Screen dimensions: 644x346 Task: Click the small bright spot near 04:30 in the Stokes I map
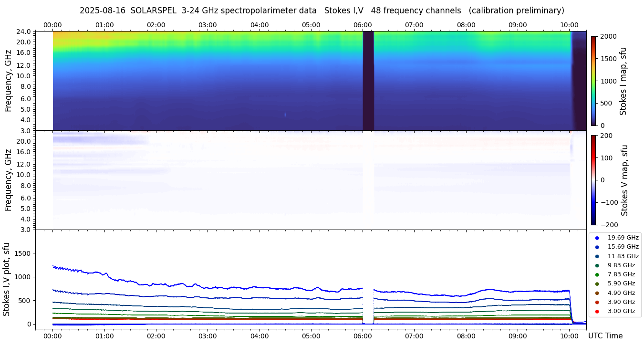[285, 115]
